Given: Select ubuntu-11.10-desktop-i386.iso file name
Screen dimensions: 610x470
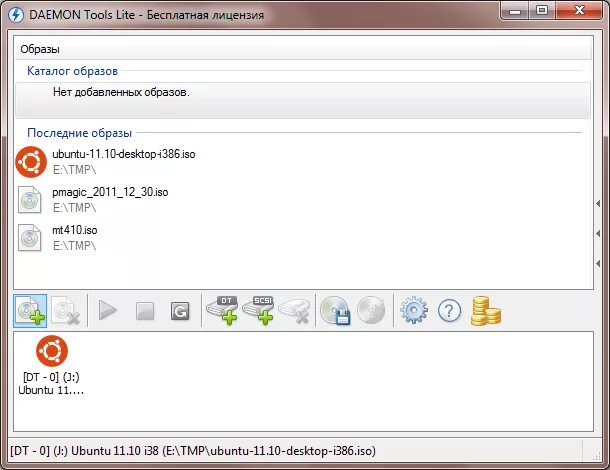Looking at the screenshot, I should click(x=124, y=154).
